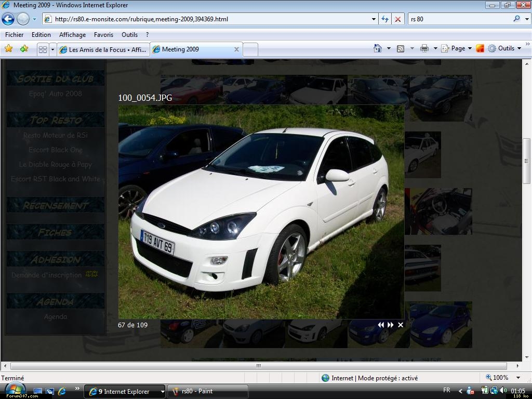Click the Add to Favorites icon
The image size is (532, 399).
pyautogui.click(x=24, y=49)
